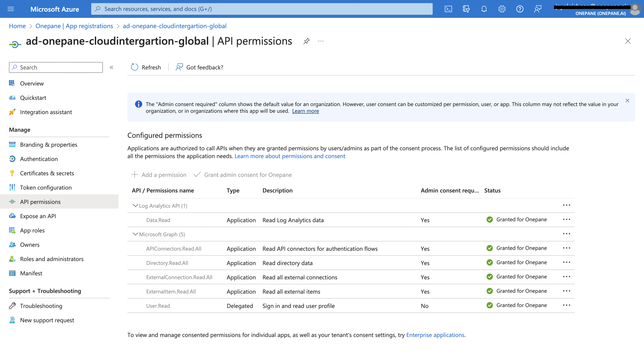
Task: Click the user account avatar
Action: point(635,9)
